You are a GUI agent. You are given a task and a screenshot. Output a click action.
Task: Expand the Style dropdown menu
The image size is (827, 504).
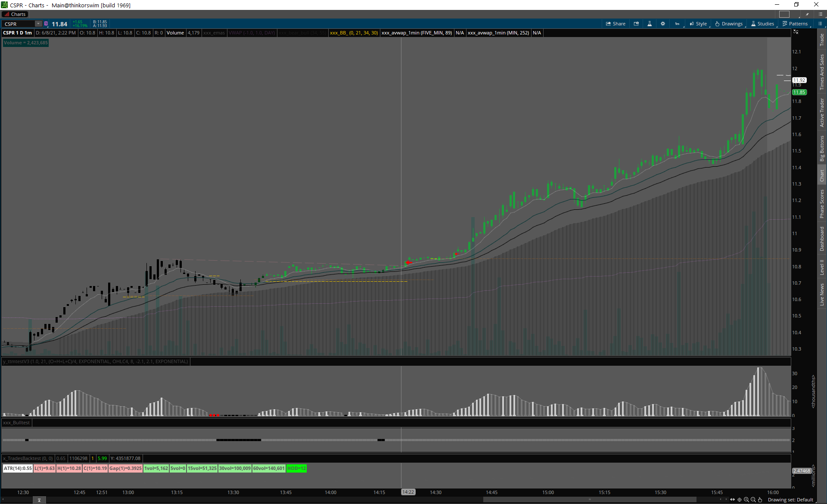698,24
